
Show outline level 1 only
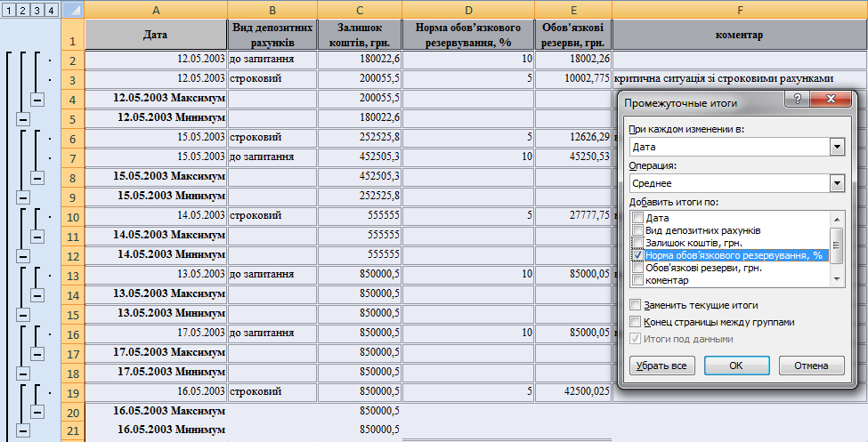pos(10,10)
